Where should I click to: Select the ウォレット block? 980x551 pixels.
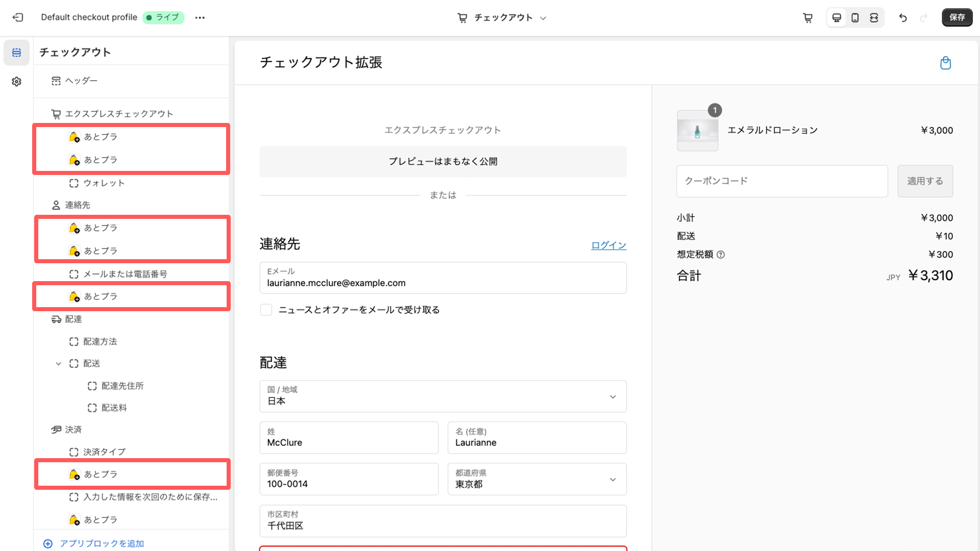coord(131,183)
